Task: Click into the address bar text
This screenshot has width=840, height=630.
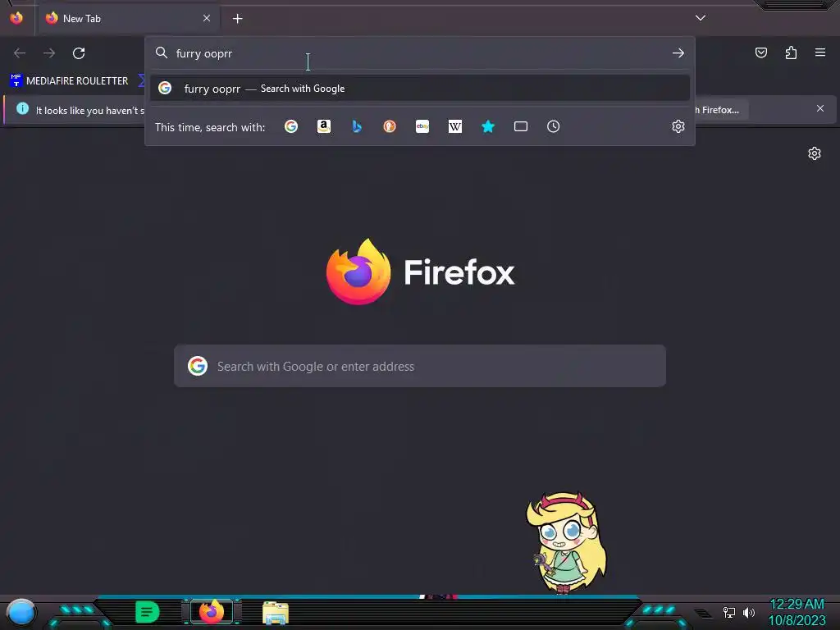Action: coord(204,53)
